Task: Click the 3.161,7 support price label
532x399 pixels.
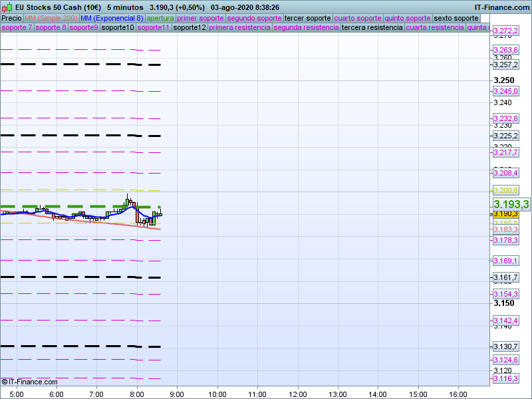Action: point(505,277)
